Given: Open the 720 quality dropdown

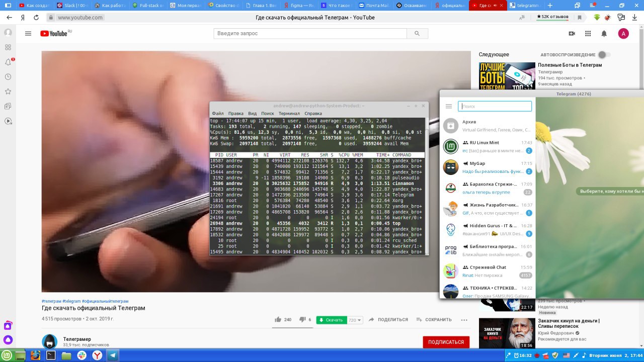Looking at the screenshot, I should tap(356, 320).
